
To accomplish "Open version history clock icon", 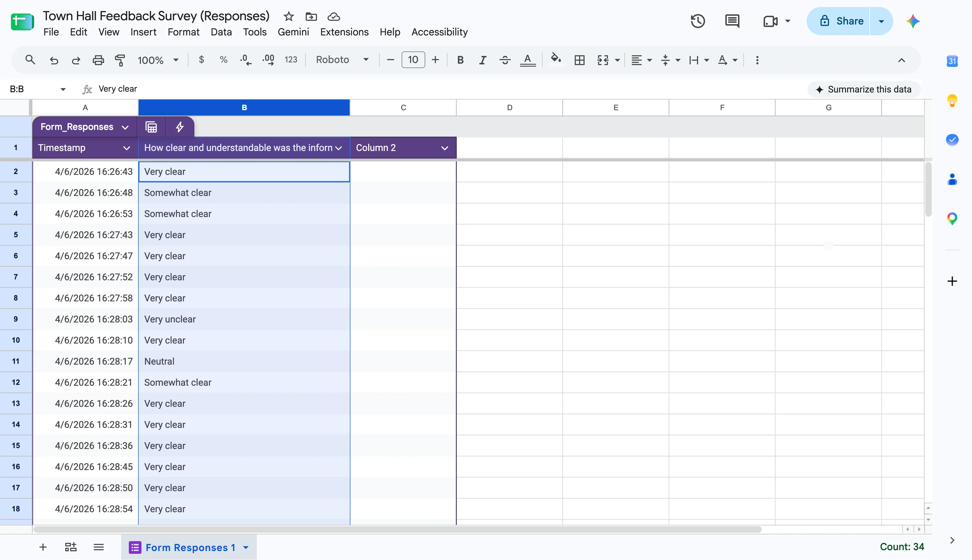I will point(697,21).
